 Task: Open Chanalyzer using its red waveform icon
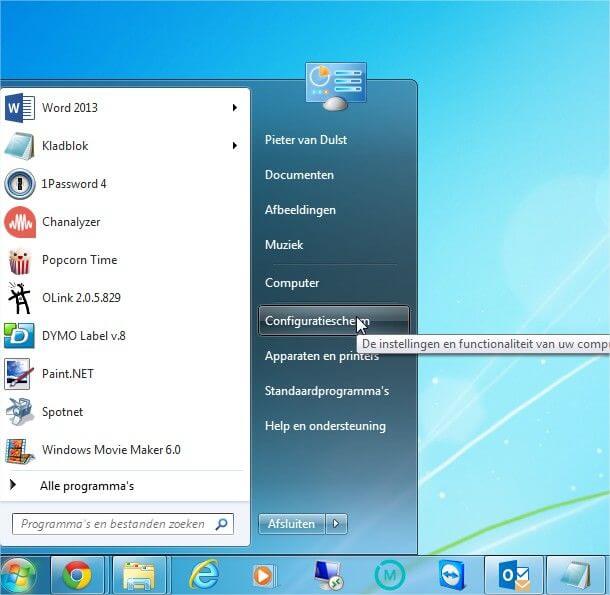(20, 222)
